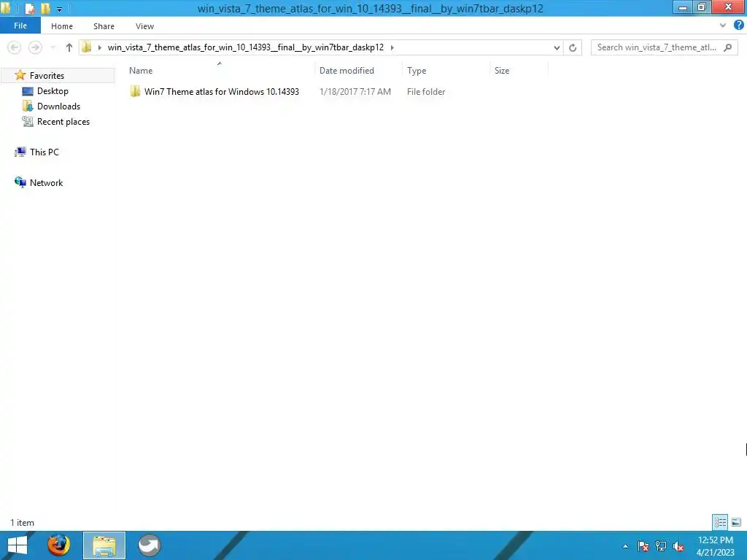Select Network in the navigation pane

pos(46,182)
